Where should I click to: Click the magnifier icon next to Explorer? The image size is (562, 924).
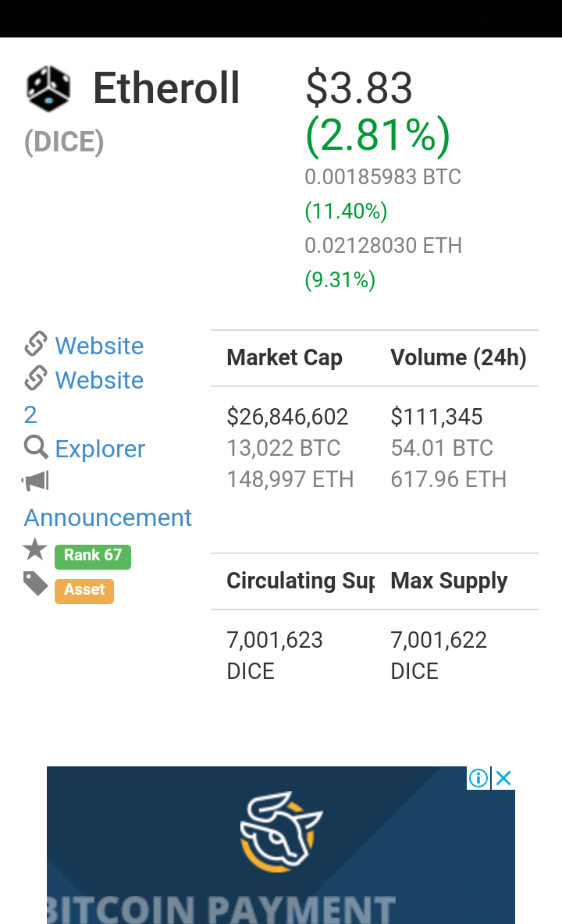click(x=36, y=447)
